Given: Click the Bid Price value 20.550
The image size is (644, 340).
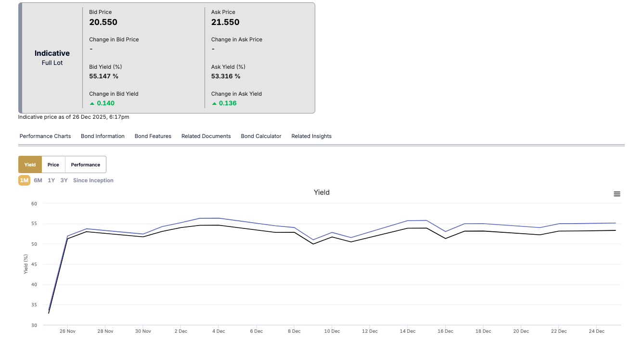Looking at the screenshot, I should [x=103, y=22].
